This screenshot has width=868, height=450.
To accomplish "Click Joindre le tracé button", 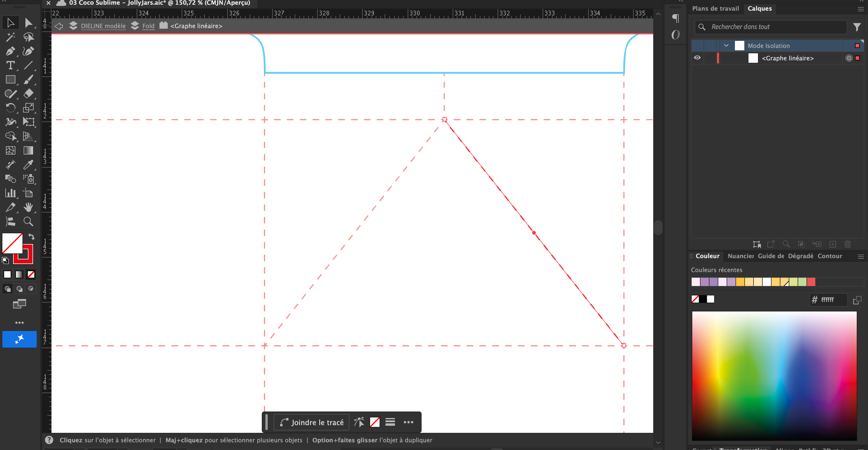I will 312,422.
